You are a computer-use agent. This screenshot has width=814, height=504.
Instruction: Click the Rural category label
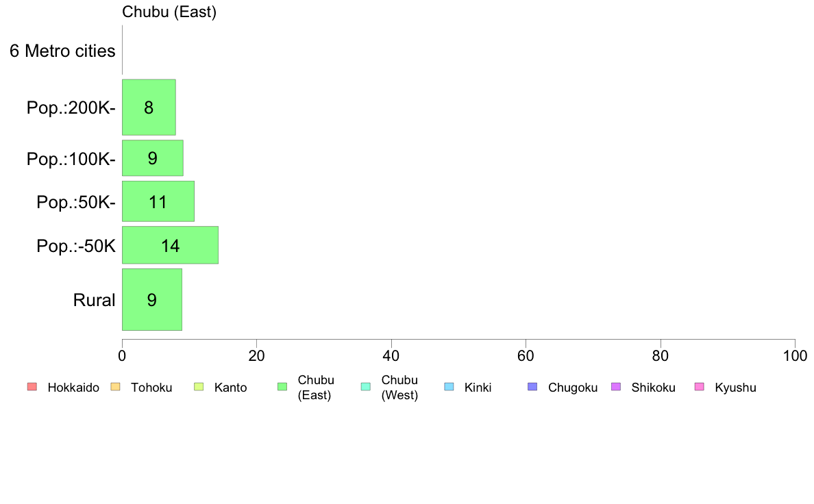point(94,300)
